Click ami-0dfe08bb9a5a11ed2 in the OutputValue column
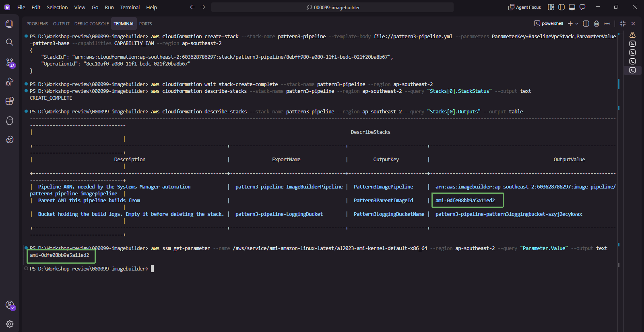The height and width of the screenshot is (332, 644). tap(465, 201)
